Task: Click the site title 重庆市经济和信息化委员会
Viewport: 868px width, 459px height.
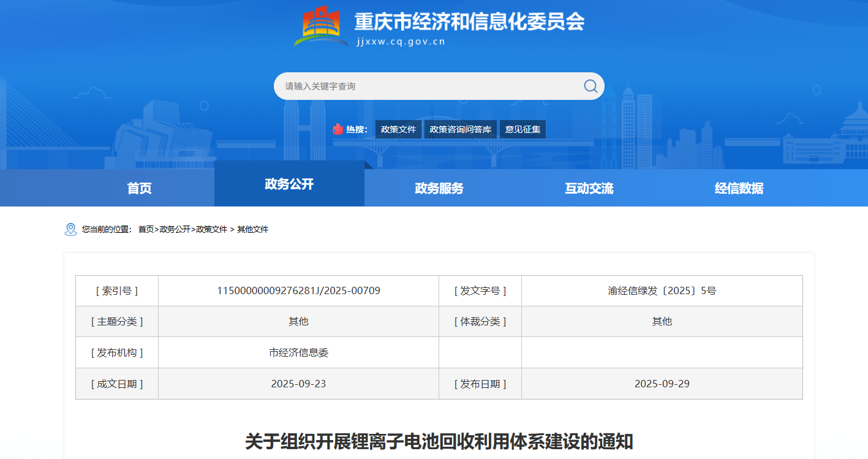Action: point(469,21)
